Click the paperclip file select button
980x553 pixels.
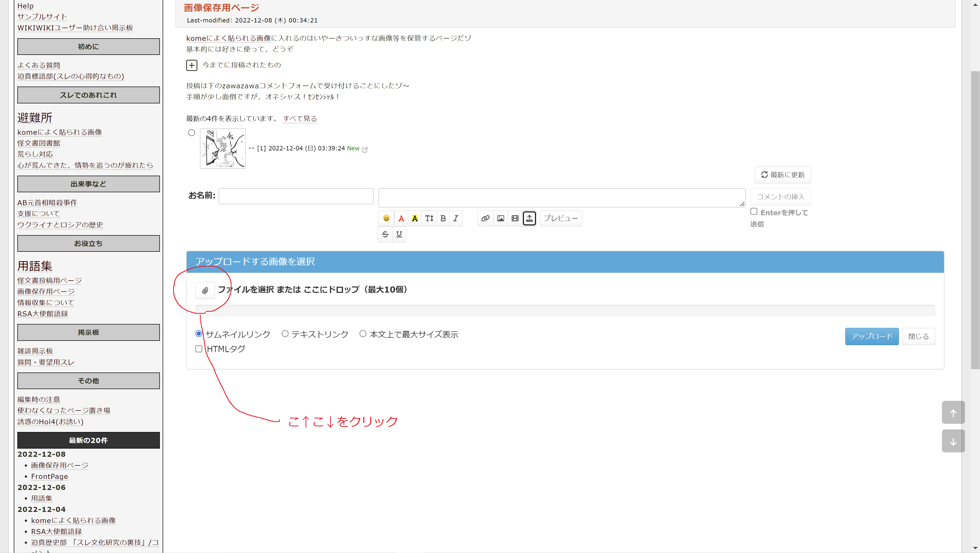pos(205,291)
